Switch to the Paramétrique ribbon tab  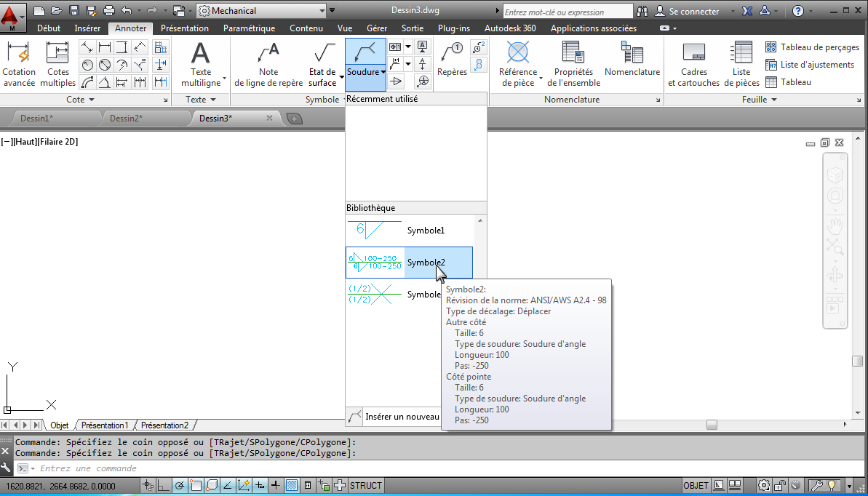(x=249, y=28)
